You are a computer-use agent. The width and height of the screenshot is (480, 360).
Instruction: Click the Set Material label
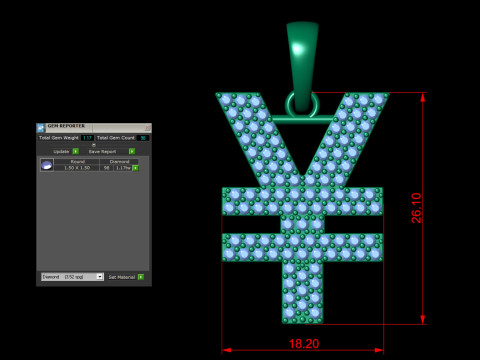pos(122,277)
